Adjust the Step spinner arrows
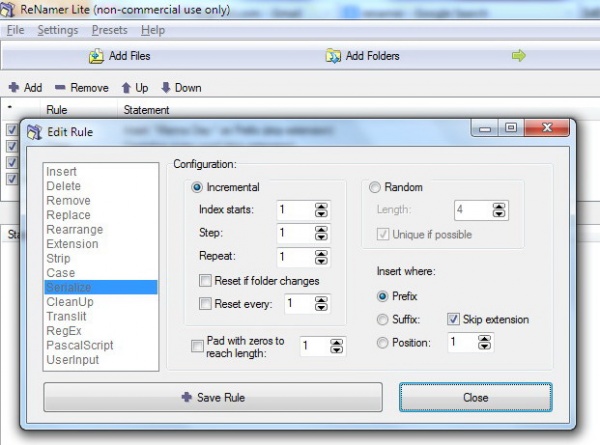The image size is (600, 445). [321, 233]
